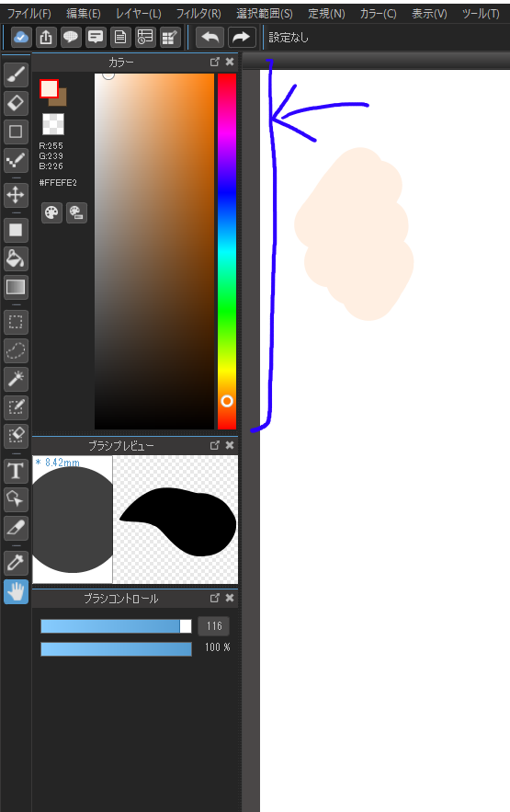This screenshot has width=510, height=812.
Task: Undock the ブラシコントロール panel
Action: pyautogui.click(x=215, y=598)
